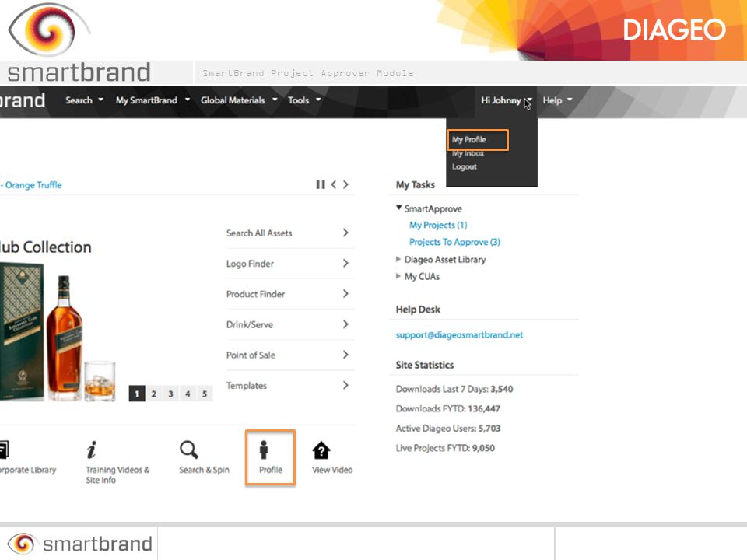Open My SmartBrand dropdown menu
This screenshot has width=747, height=560.
(x=153, y=100)
